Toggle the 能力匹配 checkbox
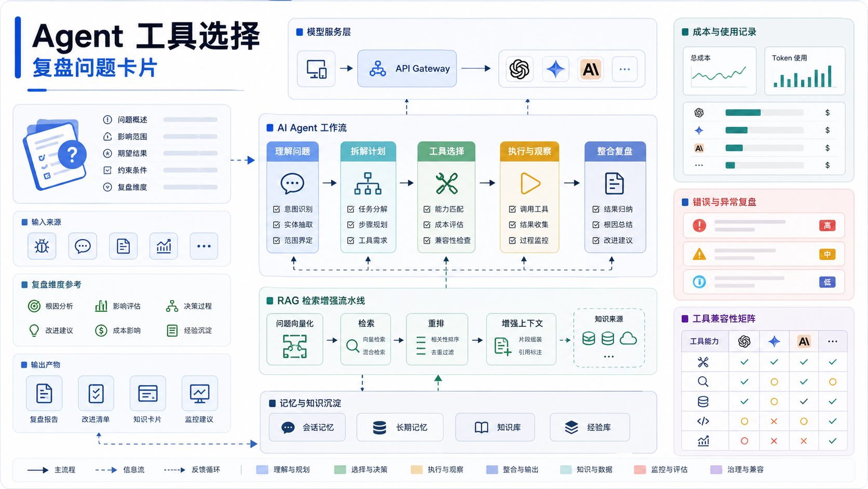The width and height of the screenshot is (868, 489). pyautogui.click(x=427, y=209)
